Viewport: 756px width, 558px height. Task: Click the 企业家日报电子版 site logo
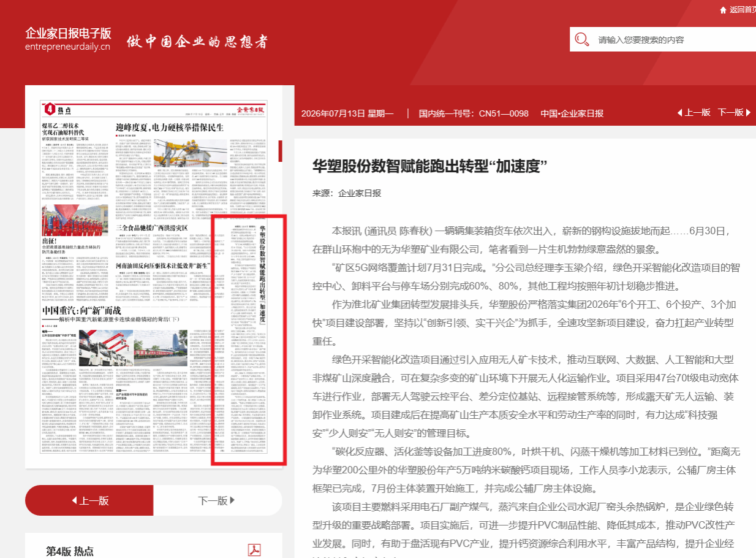point(68,33)
